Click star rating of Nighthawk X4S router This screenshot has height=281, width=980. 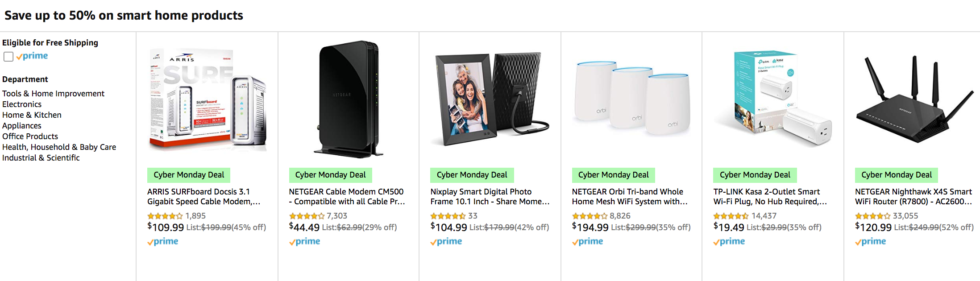tap(872, 216)
